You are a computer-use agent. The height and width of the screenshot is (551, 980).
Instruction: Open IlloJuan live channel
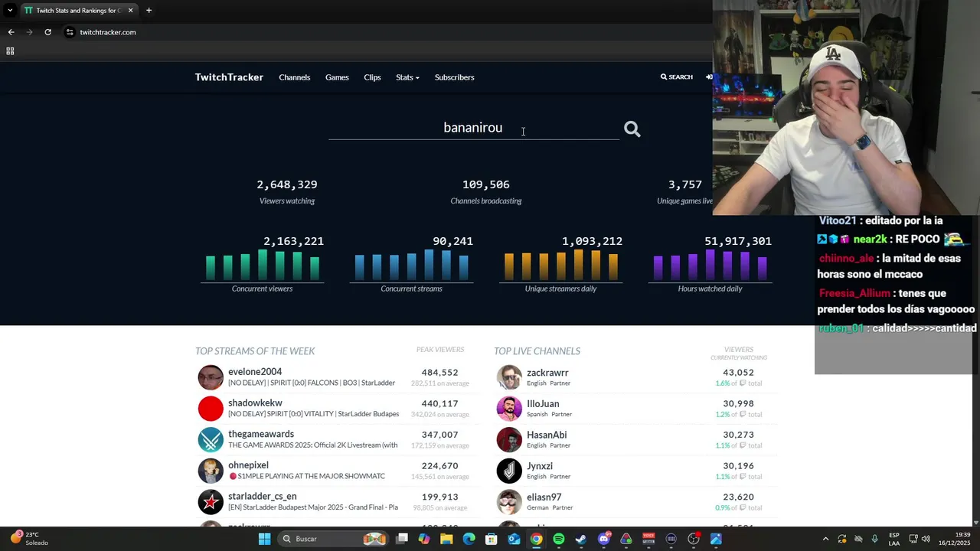(x=543, y=403)
